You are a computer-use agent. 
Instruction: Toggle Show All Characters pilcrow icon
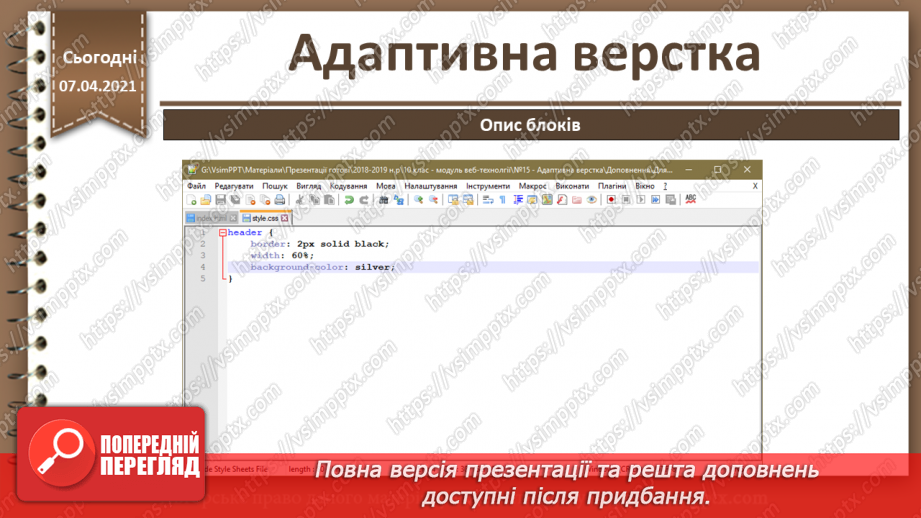point(503,200)
